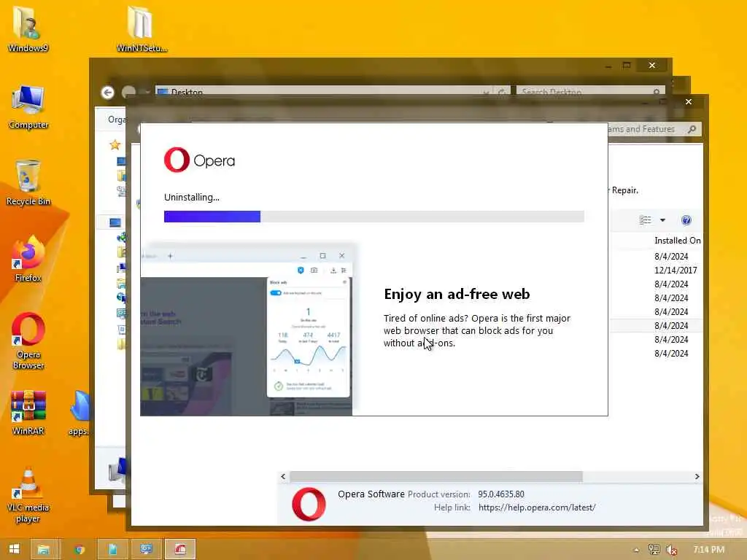Click 'Opera Software' in the details pane
The height and width of the screenshot is (560, 747).
point(371,494)
